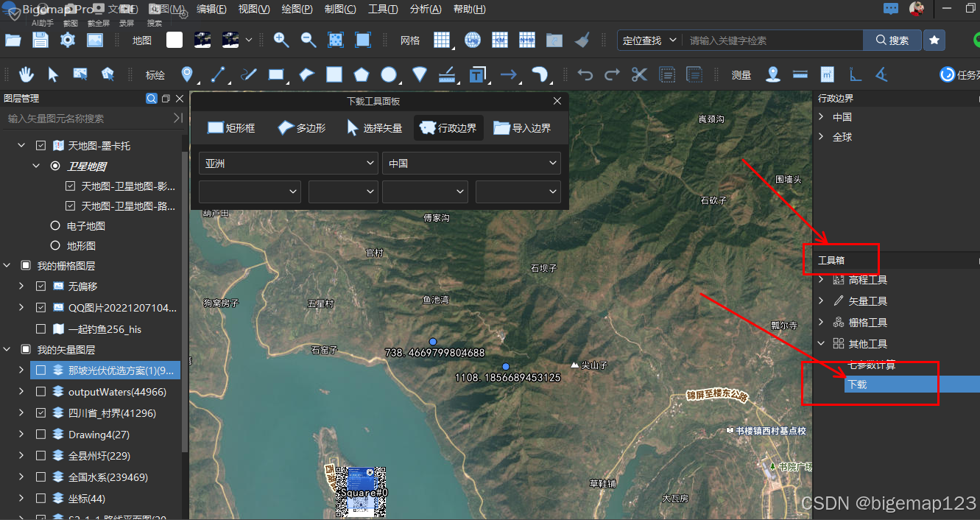This screenshot has height=520, width=980.
Task: Select the area m² measure tool
Action: [827, 74]
